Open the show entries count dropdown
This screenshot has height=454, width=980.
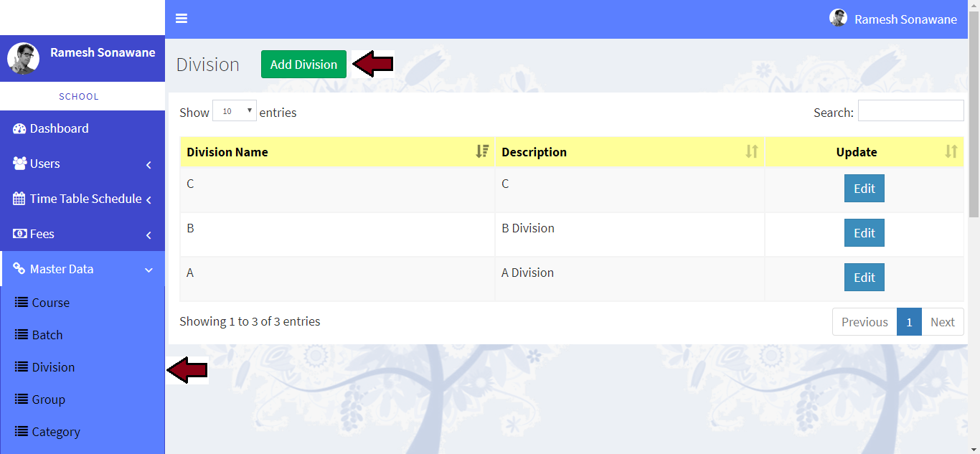click(x=235, y=111)
